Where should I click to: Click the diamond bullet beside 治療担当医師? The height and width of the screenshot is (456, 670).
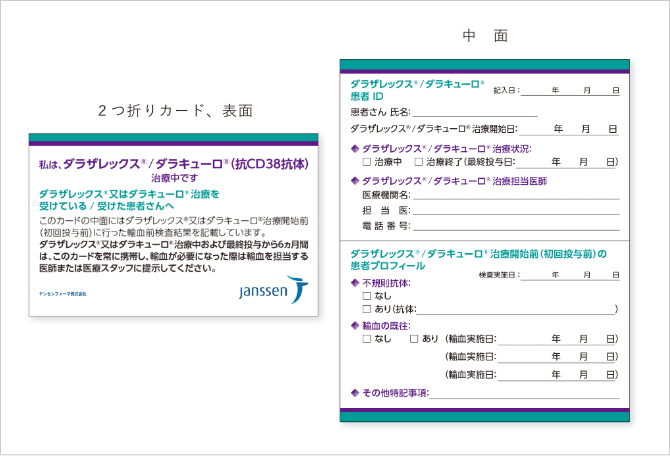point(354,181)
